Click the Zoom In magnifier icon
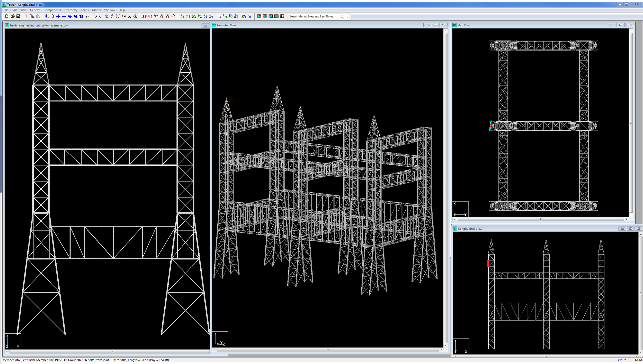Image resolution: width=643 pixels, height=364 pixels. pyautogui.click(x=47, y=16)
